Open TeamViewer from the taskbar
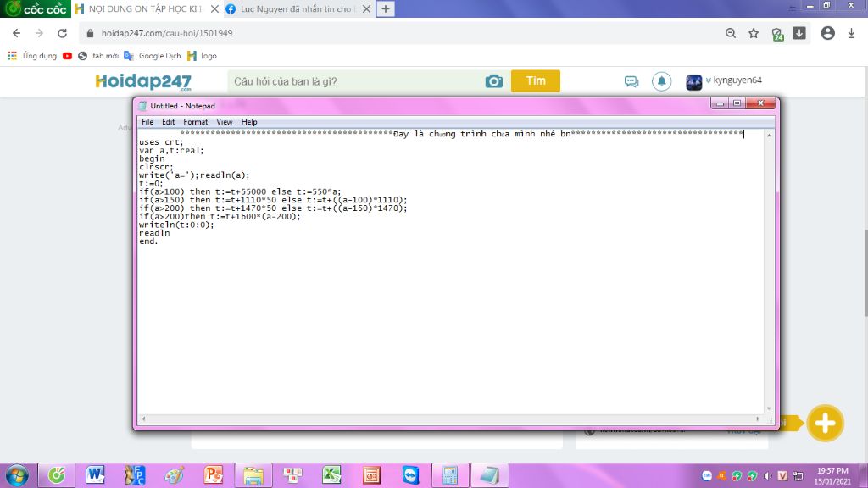 [411, 475]
